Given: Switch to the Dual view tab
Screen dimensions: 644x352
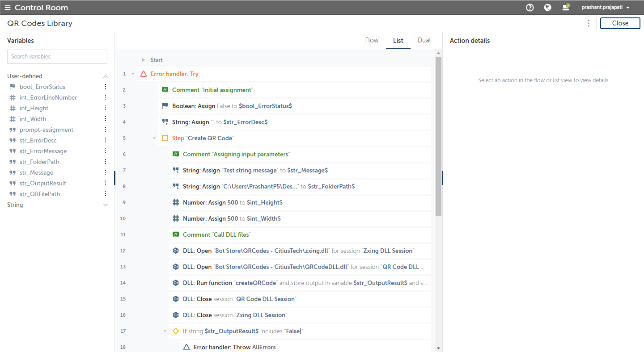Looking at the screenshot, I should pos(424,40).
